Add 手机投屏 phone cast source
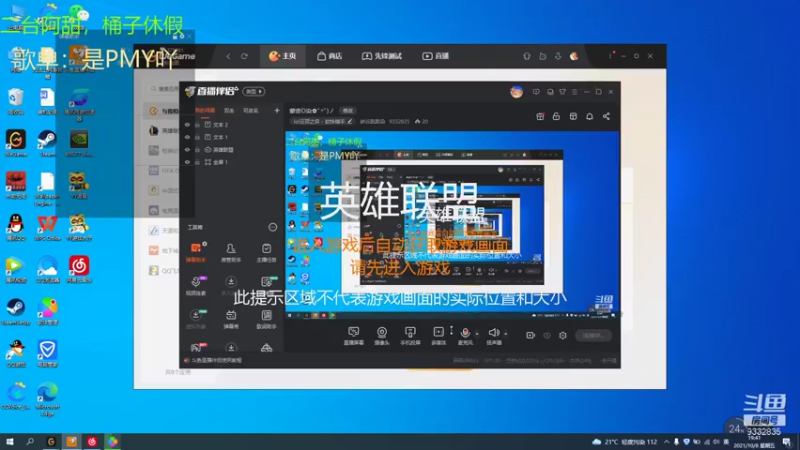Screen dimensions: 800x450 [x=410, y=336]
